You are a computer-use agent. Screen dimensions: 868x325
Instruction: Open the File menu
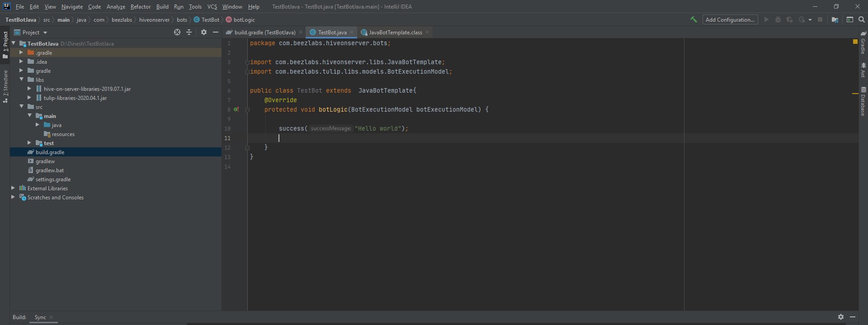tap(20, 6)
